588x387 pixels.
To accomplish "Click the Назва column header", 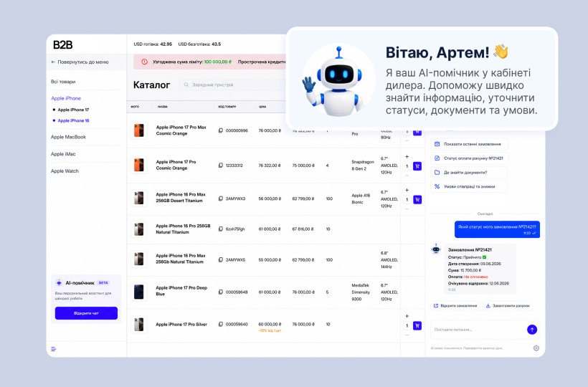I will (x=162, y=107).
